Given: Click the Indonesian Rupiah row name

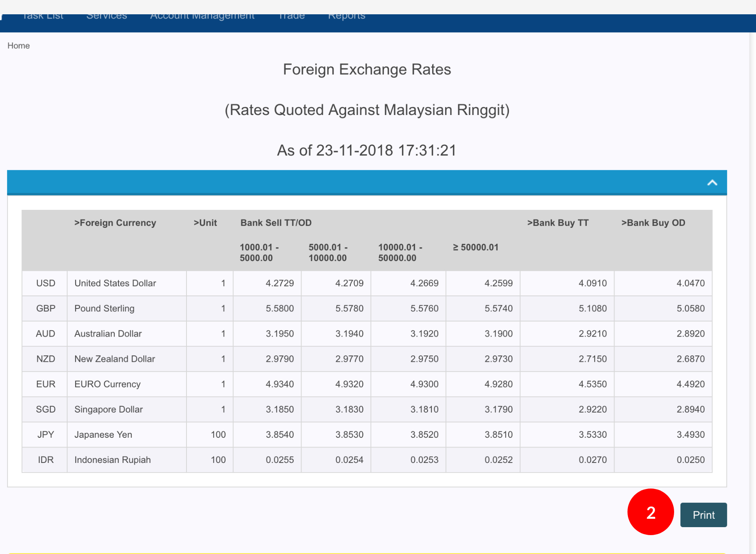Looking at the screenshot, I should coord(112,460).
